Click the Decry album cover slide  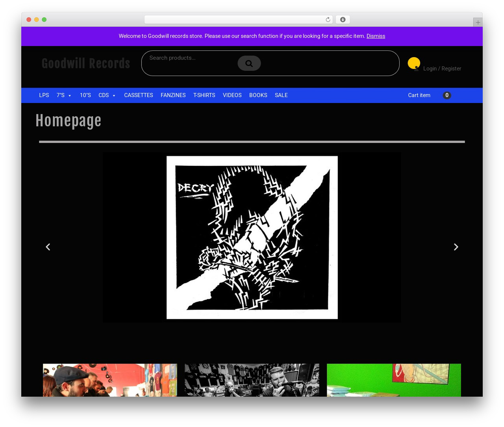252,238
